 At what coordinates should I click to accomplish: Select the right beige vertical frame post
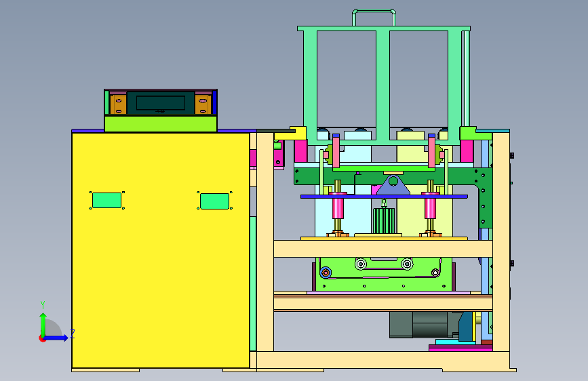pos(501,242)
